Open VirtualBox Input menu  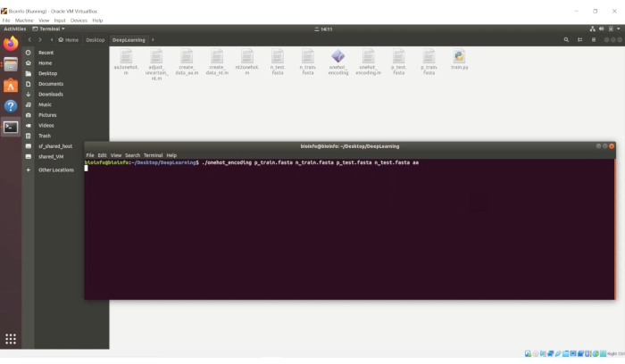60,21
